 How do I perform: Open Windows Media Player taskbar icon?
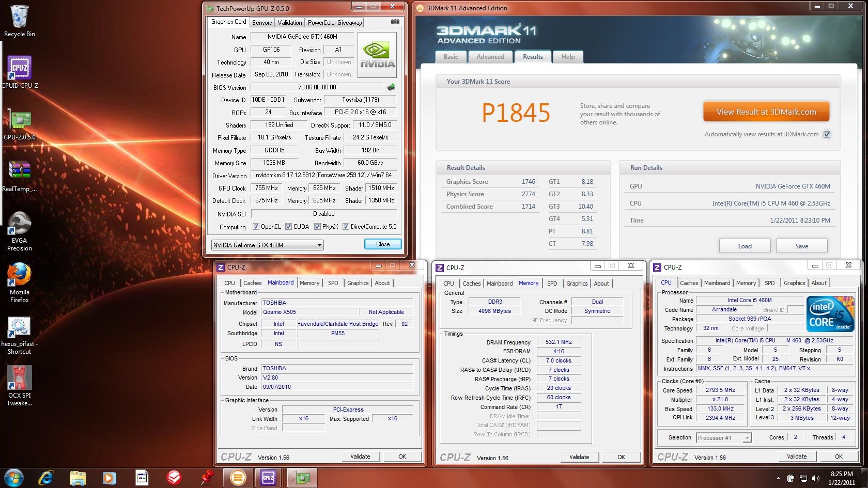[x=109, y=478]
